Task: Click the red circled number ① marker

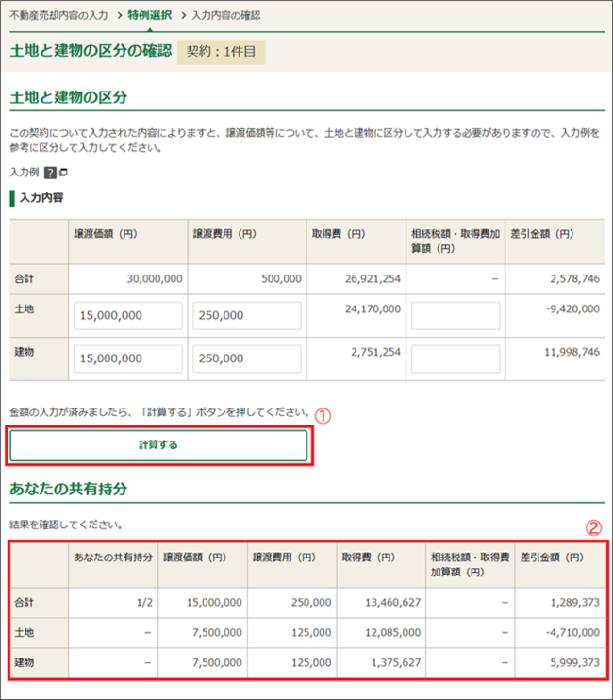Action: pos(322,415)
